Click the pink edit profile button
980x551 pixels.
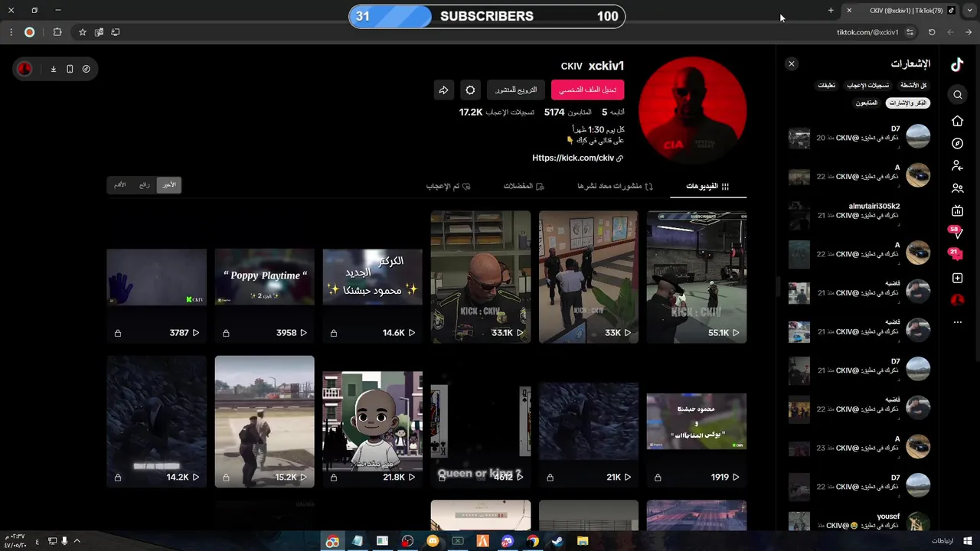[587, 90]
